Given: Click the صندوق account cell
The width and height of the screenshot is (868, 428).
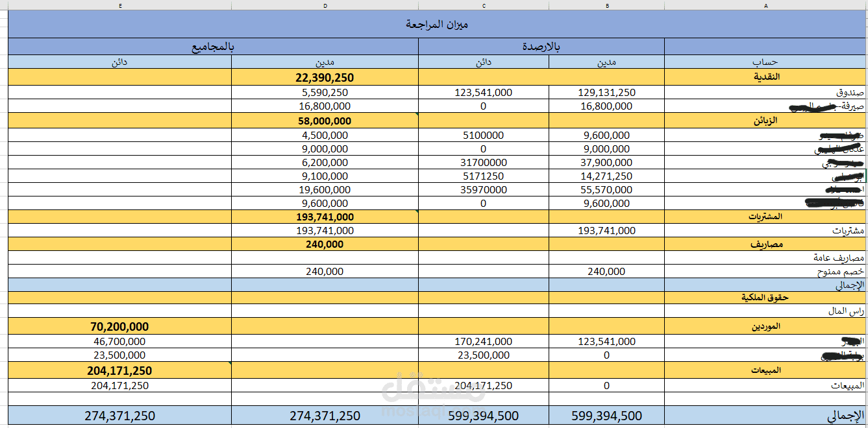Looking at the screenshot, I should [x=766, y=93].
